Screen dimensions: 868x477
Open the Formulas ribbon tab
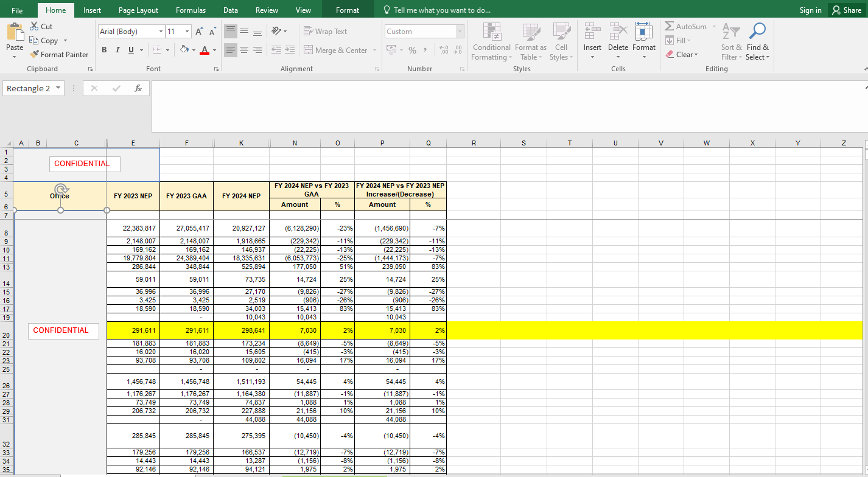point(191,10)
